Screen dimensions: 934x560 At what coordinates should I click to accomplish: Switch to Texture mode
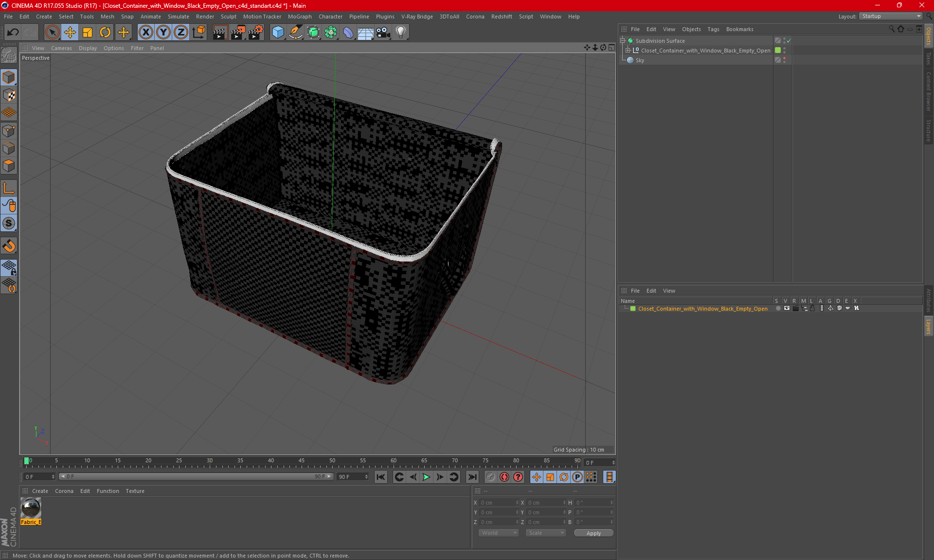9,95
